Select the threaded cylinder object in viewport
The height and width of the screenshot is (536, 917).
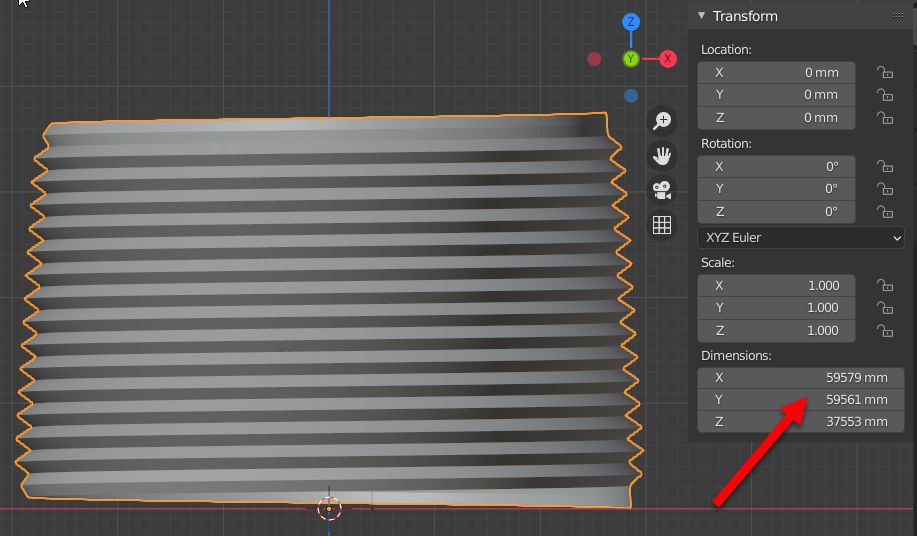coord(330,310)
